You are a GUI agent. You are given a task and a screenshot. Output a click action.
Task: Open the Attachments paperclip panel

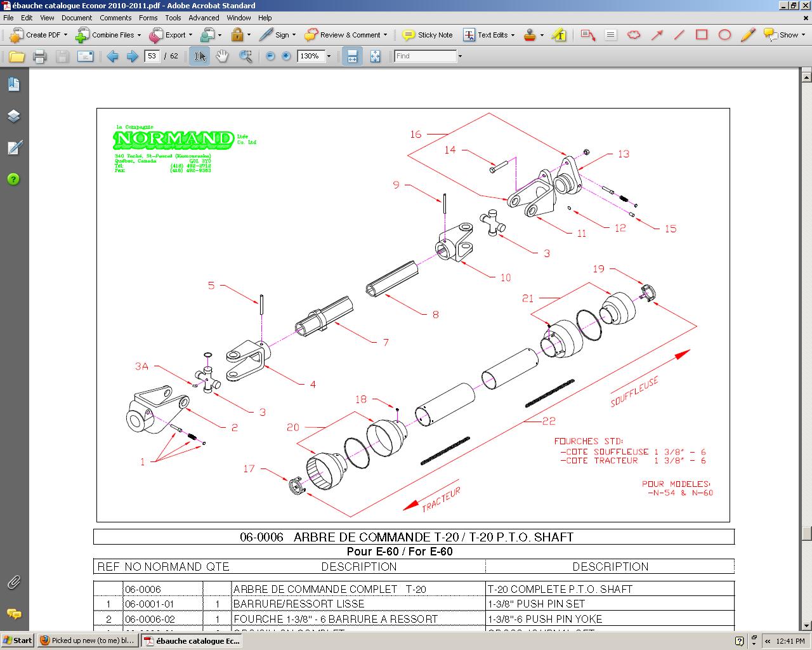13,582
